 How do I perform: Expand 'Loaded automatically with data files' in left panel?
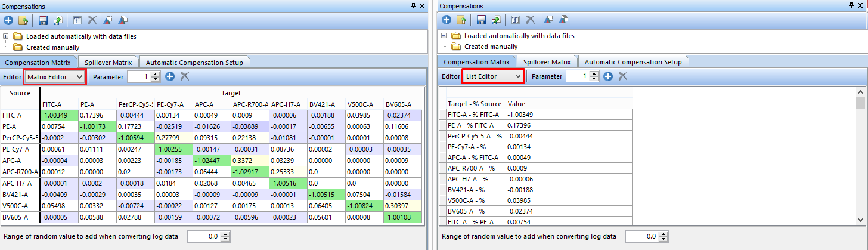(x=6, y=36)
